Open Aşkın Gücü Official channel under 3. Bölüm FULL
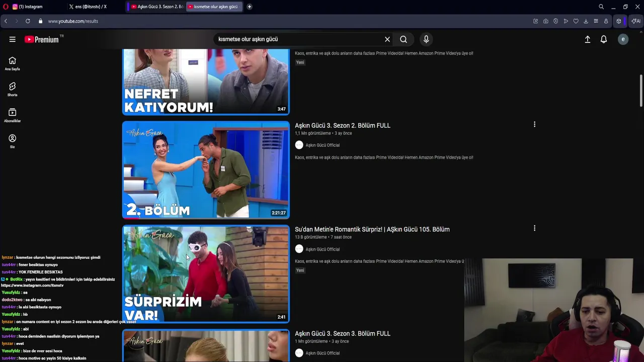Screen dimensions: 644x362 [323, 353]
